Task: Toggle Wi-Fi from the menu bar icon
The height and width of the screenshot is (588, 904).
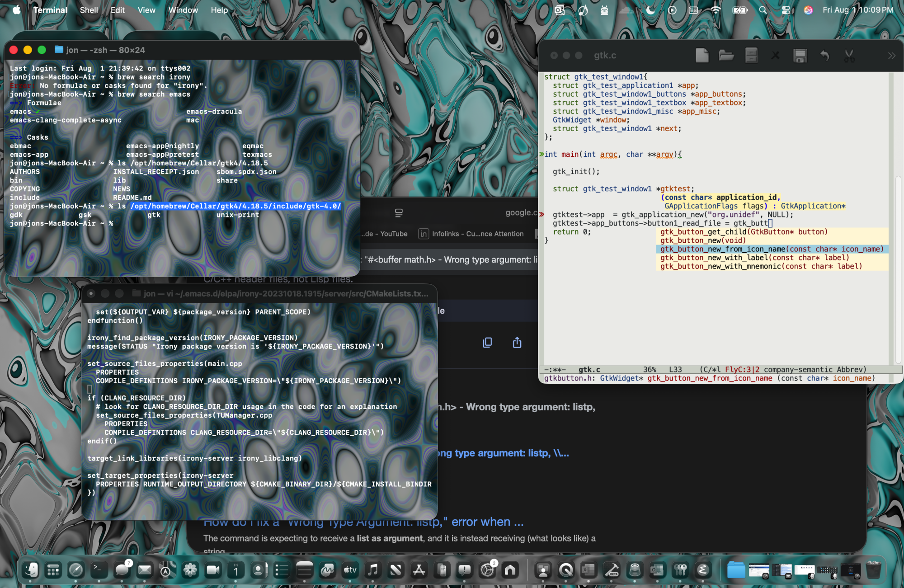Action: point(716,10)
